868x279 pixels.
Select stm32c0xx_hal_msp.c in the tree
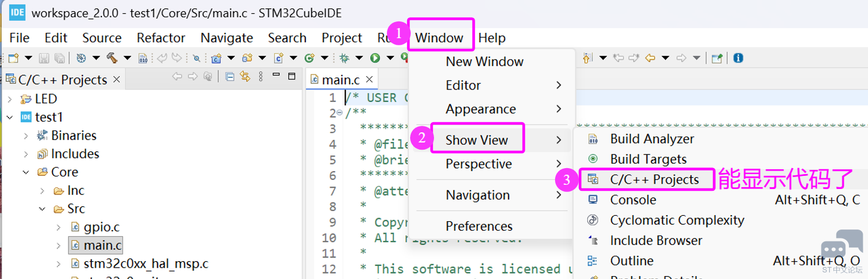point(139,263)
